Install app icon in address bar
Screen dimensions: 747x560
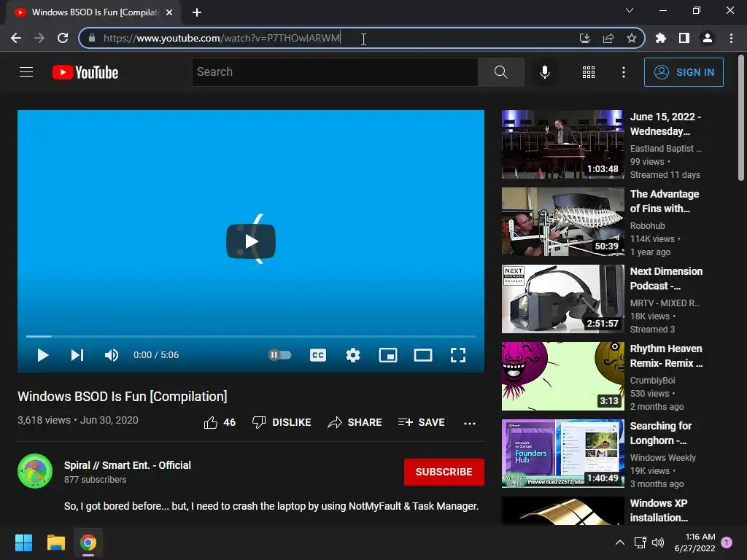[x=584, y=38]
